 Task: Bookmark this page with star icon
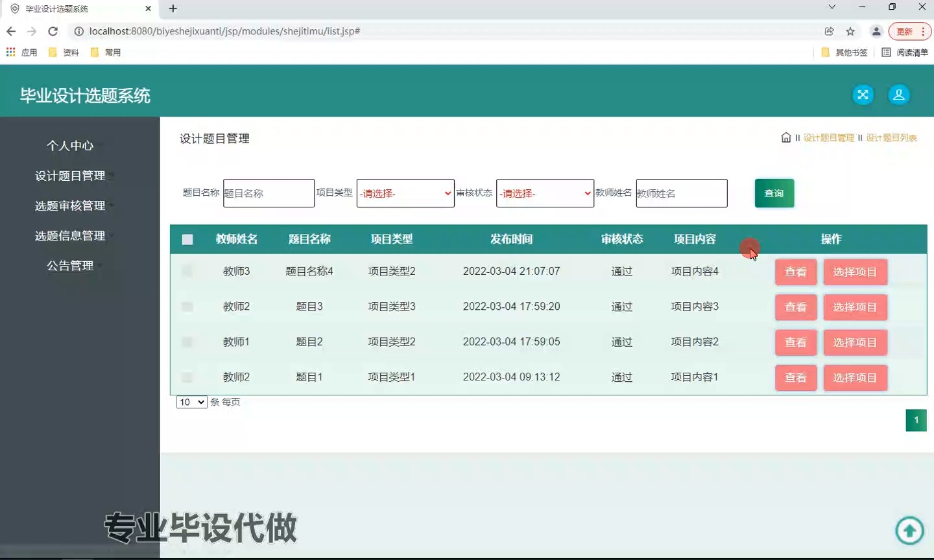click(850, 31)
